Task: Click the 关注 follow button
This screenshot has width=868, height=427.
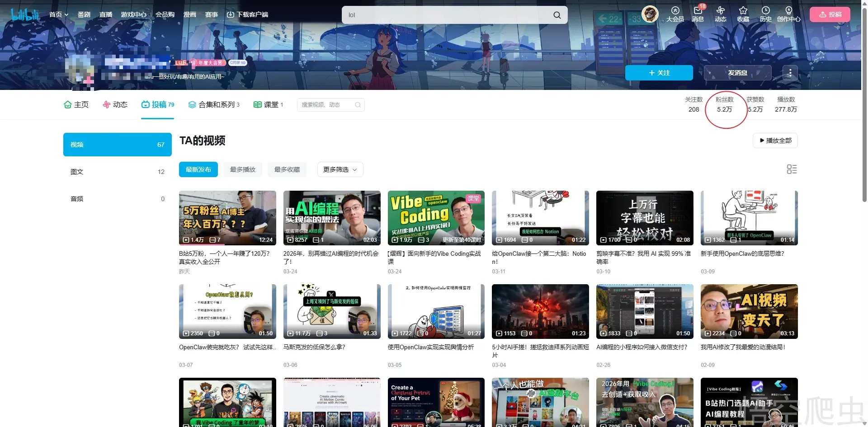Action: 659,73
